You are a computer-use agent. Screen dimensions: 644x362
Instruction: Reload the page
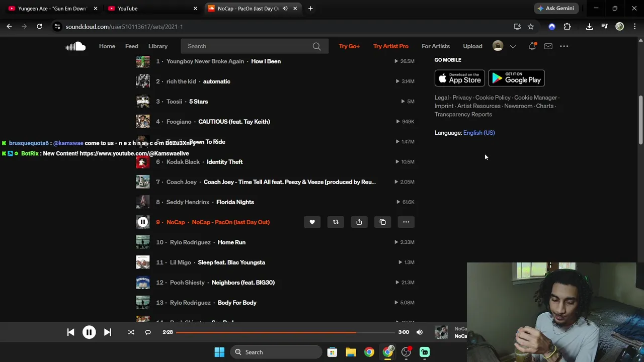[39, 27]
